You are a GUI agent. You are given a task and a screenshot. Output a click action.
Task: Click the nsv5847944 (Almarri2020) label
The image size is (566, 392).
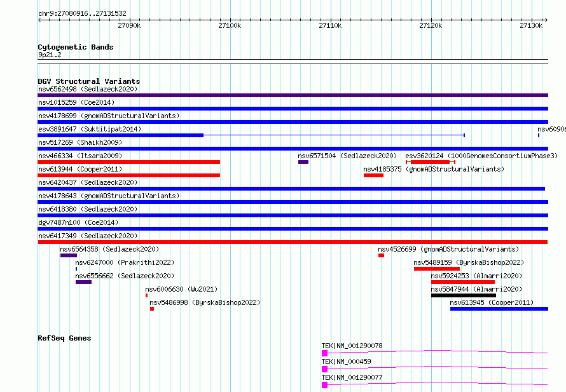click(476, 289)
